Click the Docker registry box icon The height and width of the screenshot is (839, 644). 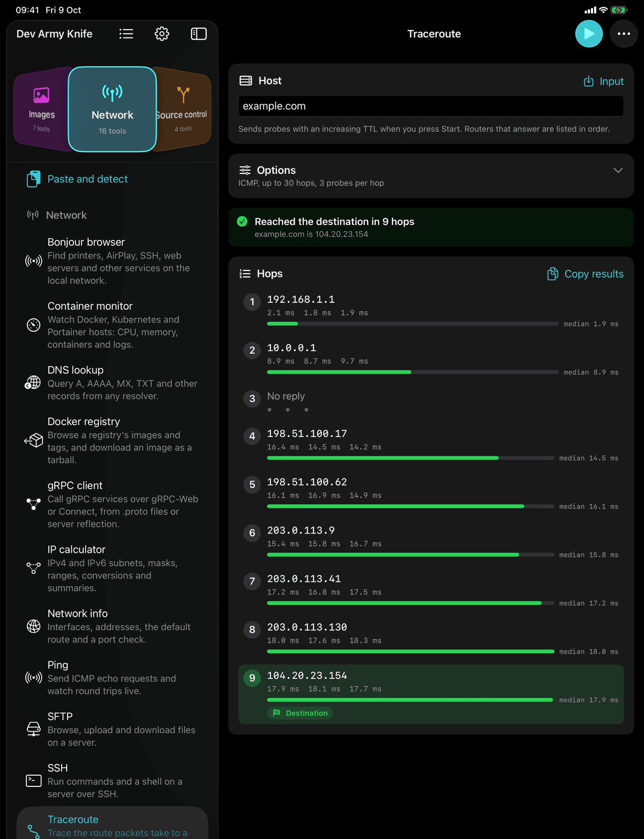pos(33,440)
